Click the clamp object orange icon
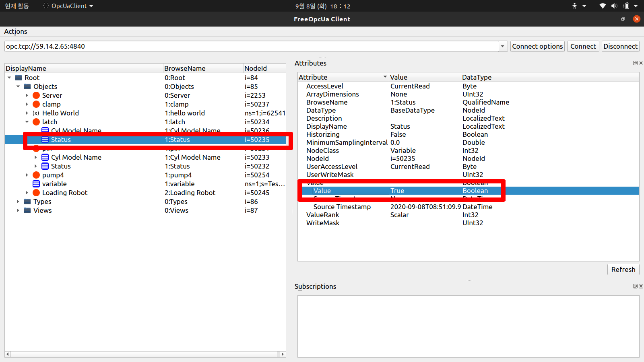Image resolution: width=644 pixels, height=362 pixels. (x=36, y=104)
